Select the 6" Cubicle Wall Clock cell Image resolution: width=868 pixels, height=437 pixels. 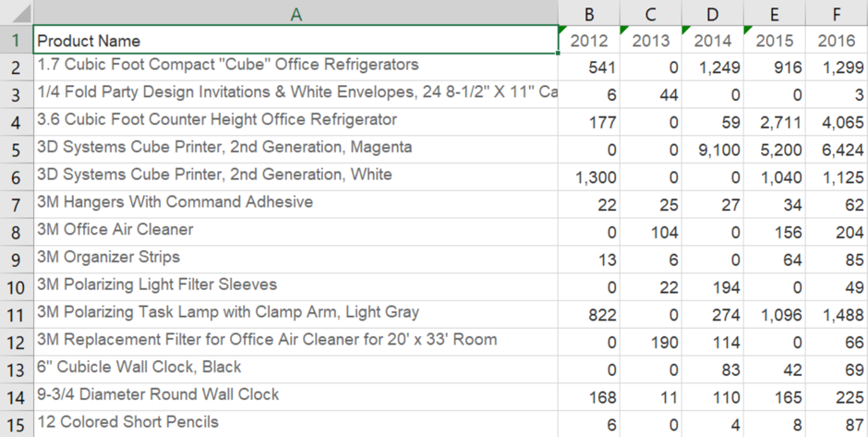point(295,369)
